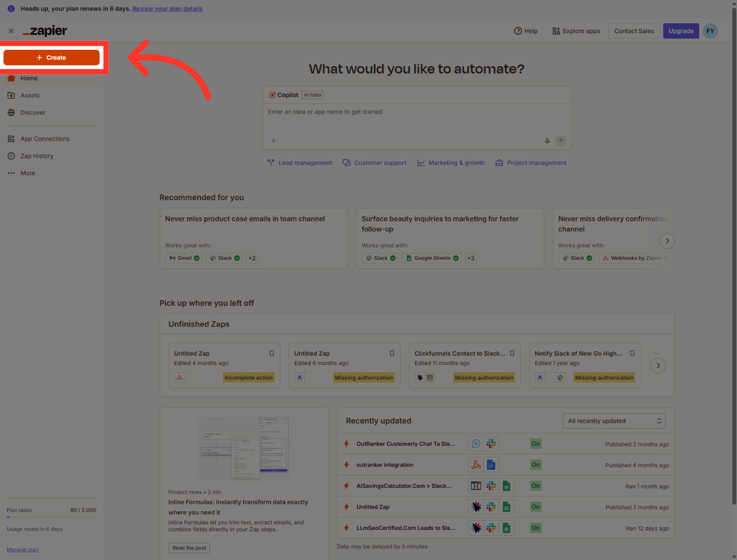Expand the +2 apps chip on product case card
This screenshot has width=737, height=560.
pos(252,258)
